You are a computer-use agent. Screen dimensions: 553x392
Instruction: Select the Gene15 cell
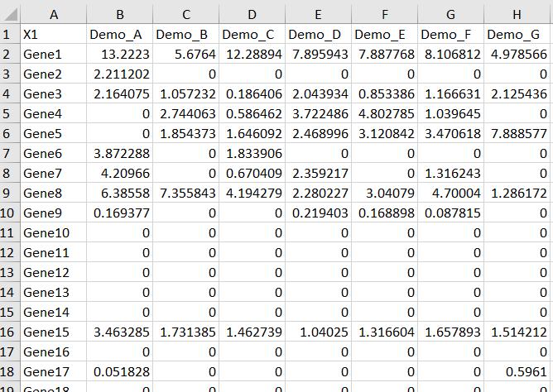[x=54, y=332]
